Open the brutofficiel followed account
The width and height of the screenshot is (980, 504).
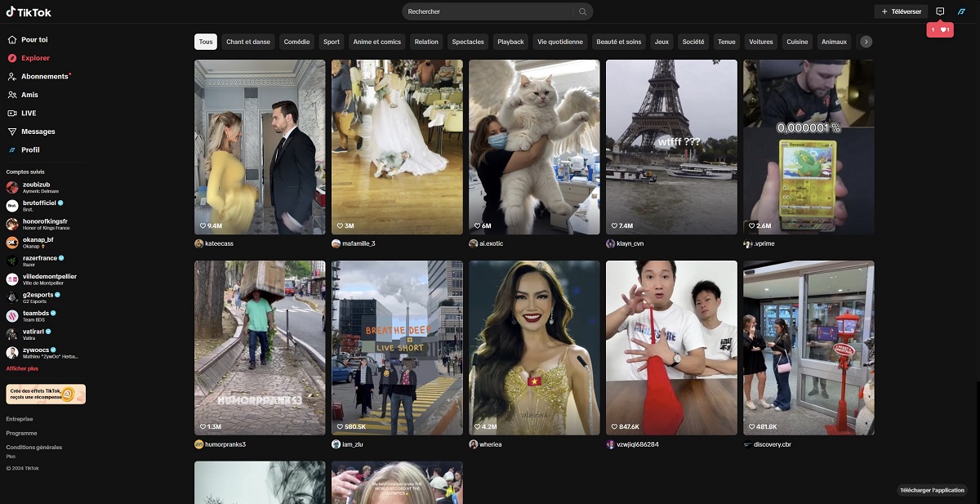coord(39,203)
